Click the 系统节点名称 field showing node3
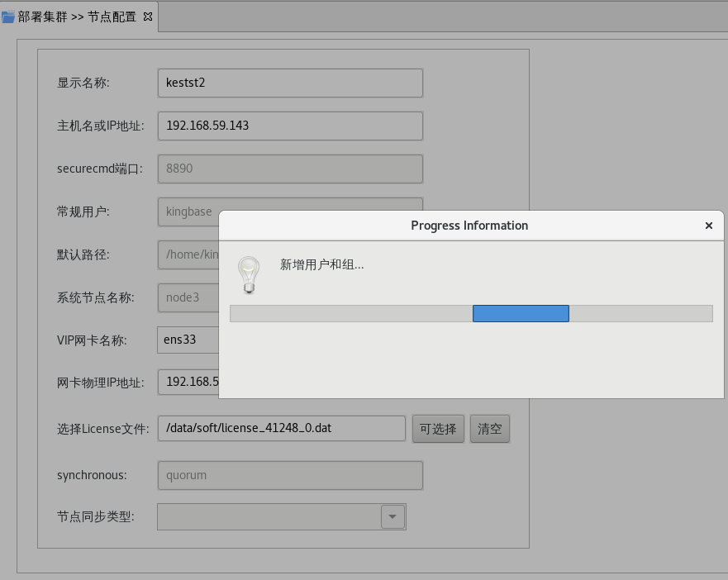Image resolution: width=728 pixels, height=580 pixels. click(187, 297)
